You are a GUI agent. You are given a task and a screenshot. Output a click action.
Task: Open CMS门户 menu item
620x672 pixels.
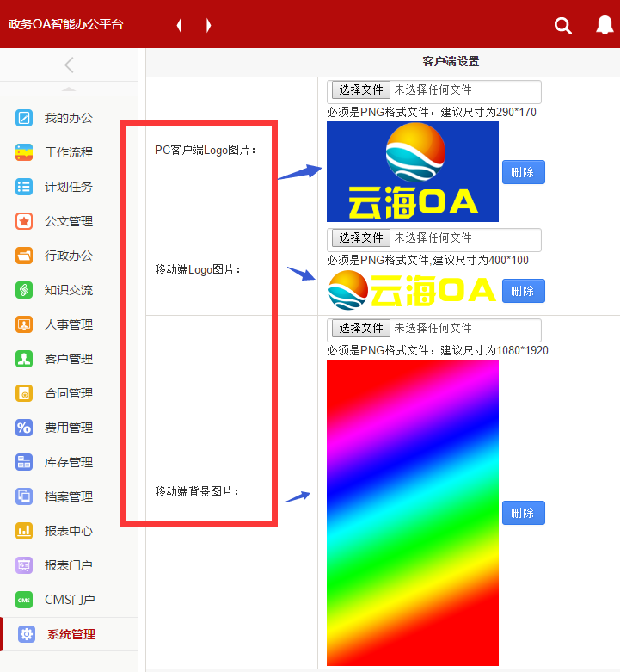69,600
